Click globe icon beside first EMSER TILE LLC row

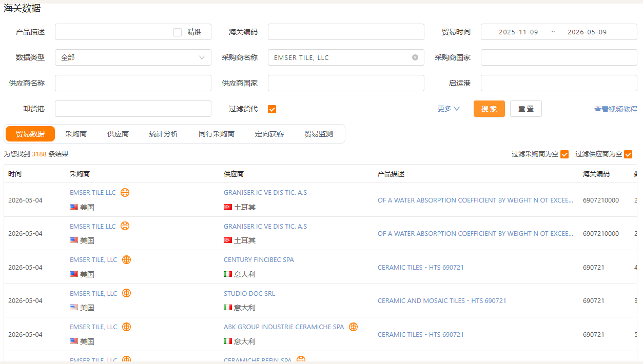pos(125,193)
